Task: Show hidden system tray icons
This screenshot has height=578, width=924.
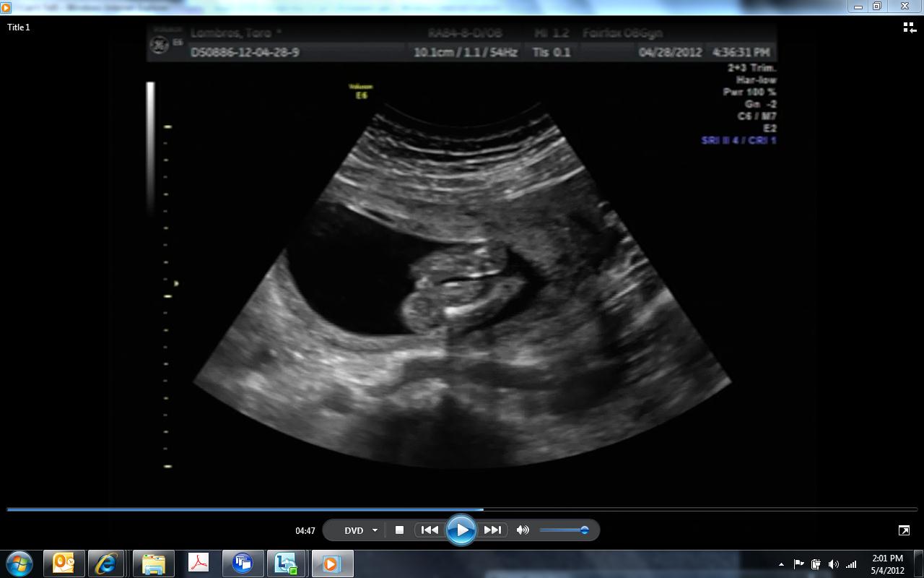Action: (x=781, y=564)
